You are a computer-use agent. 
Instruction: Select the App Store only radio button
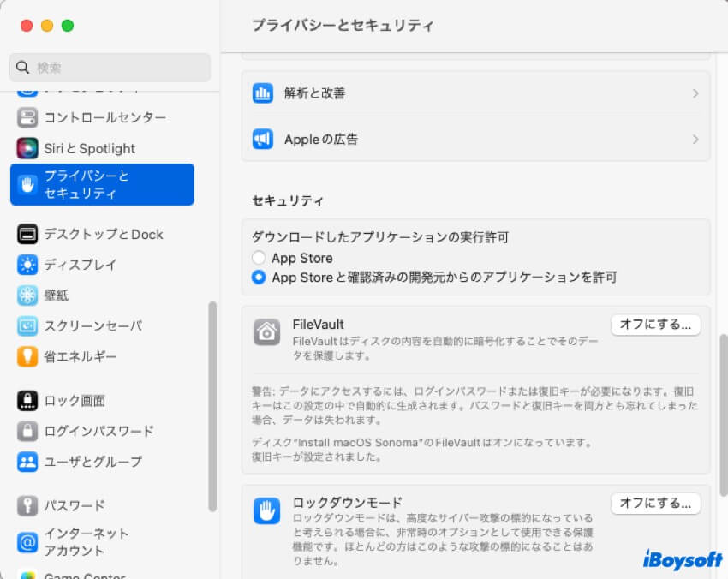259,258
